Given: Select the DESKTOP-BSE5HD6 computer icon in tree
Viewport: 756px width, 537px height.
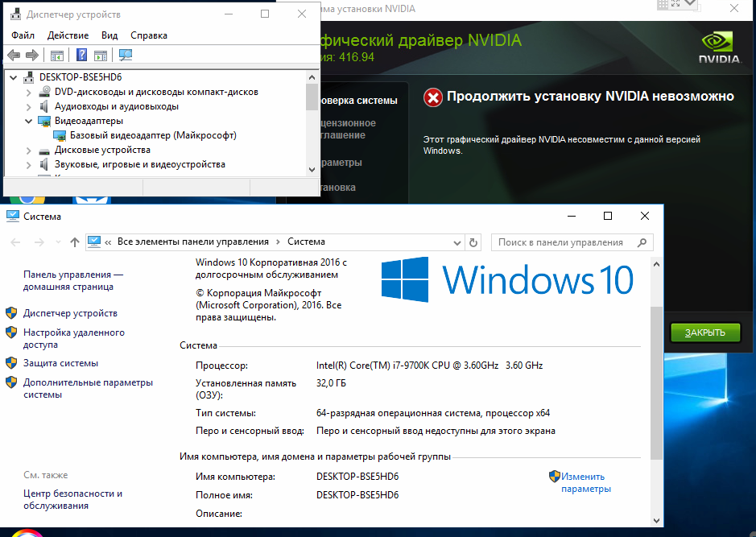Looking at the screenshot, I should coord(29,77).
